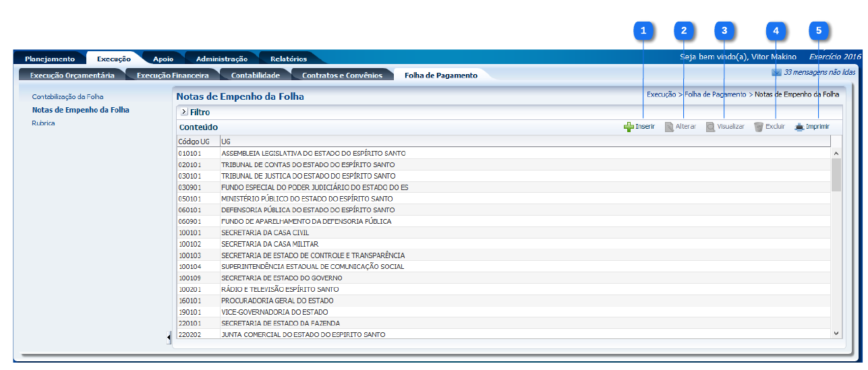Collapse the left sidebar splitter arrow
This screenshot has width=868, height=370.
[x=169, y=338]
